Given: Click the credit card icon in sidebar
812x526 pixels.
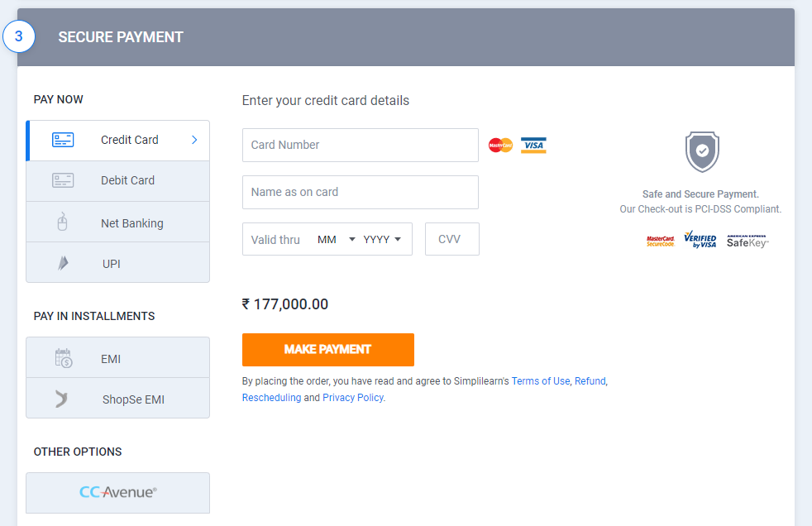Looking at the screenshot, I should click(x=63, y=140).
